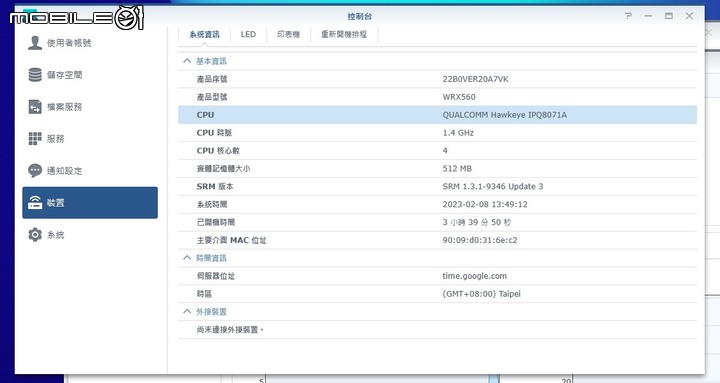The height and width of the screenshot is (383, 720).
Task: Select the 512 MB memory value
Action: click(457, 169)
